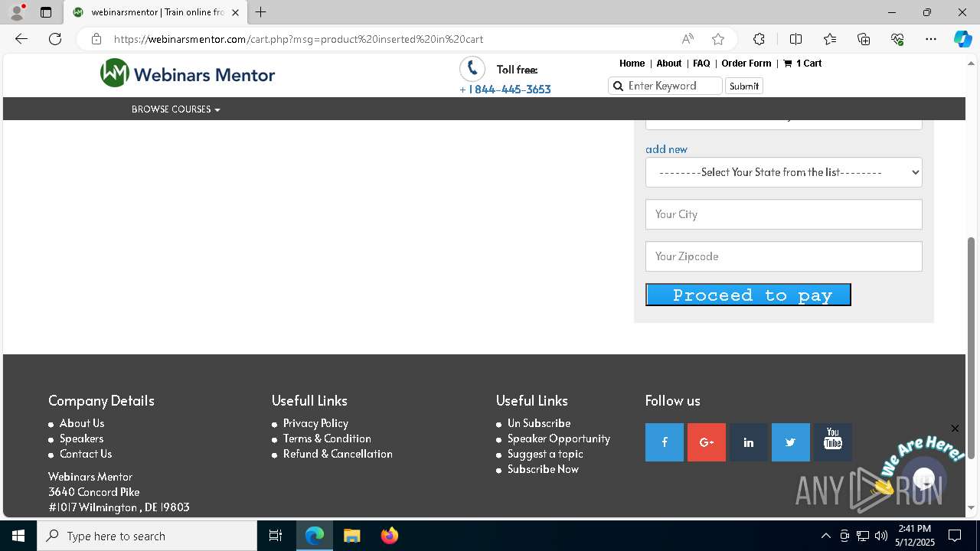Viewport: 980px width, 551px height.
Task: Open the chat bubble widget
Action: point(924,478)
